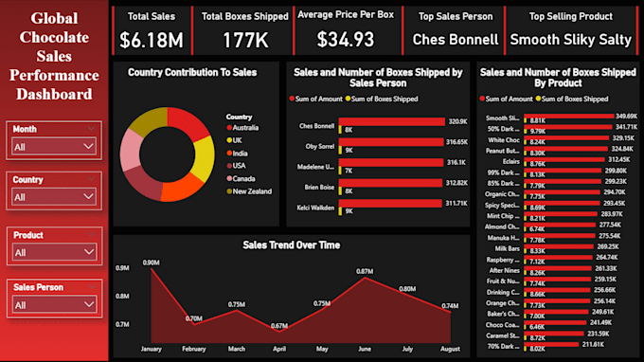Select Brien Boise's red sales bar
The image size is (644, 362).
(390, 183)
